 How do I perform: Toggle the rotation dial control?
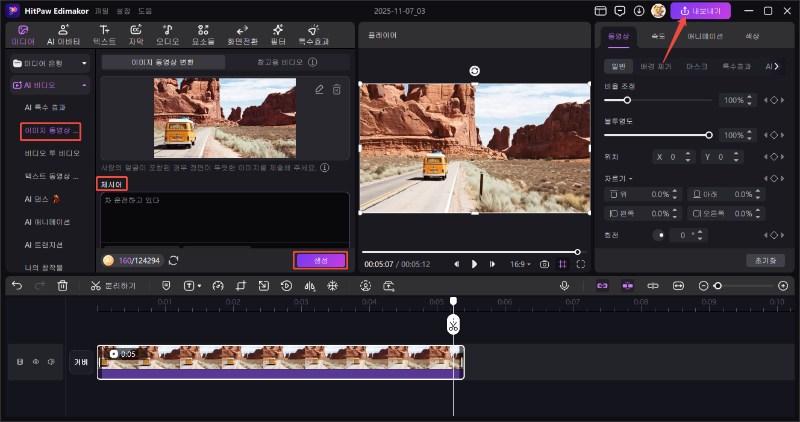pos(659,235)
